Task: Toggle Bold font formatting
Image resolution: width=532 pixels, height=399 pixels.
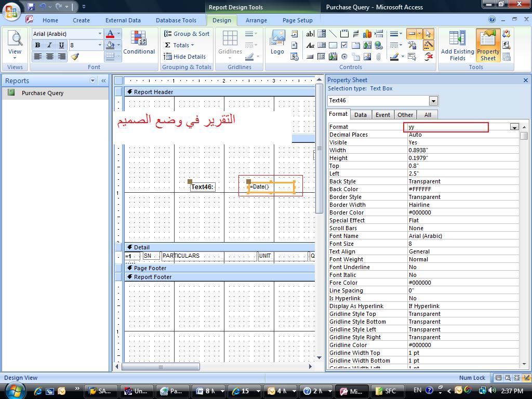Action: (x=37, y=45)
